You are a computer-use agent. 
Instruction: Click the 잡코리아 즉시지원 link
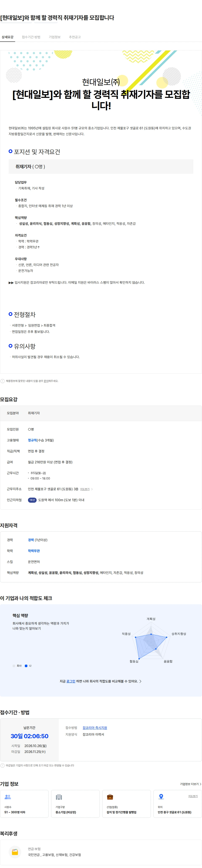pyautogui.click(x=95, y=728)
